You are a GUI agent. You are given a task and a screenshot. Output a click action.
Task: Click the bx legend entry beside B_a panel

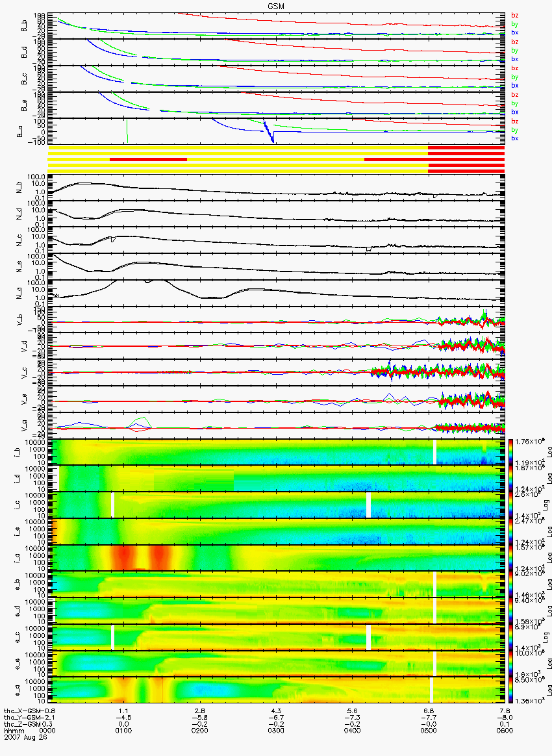(x=515, y=138)
